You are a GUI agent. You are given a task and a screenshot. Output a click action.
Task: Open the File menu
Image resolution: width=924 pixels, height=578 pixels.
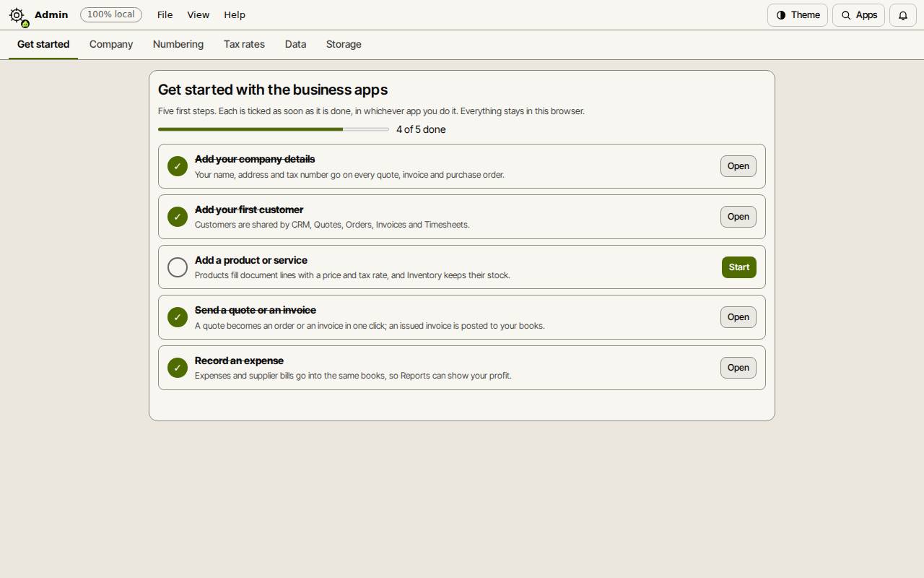coord(165,15)
